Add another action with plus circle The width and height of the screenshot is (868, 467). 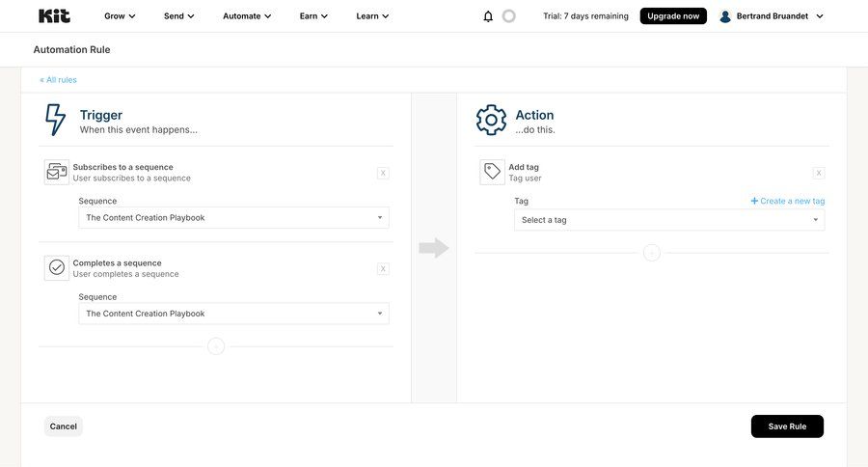pyautogui.click(x=652, y=253)
